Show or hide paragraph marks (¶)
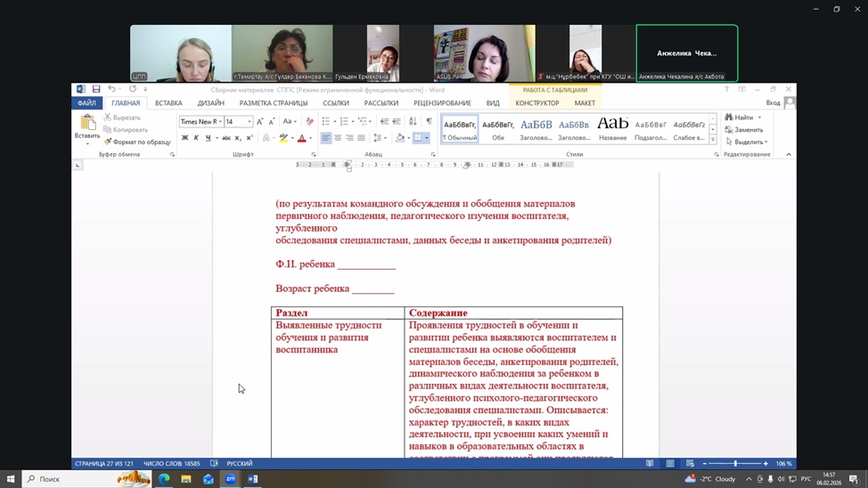The width and height of the screenshot is (868, 488). point(429,121)
